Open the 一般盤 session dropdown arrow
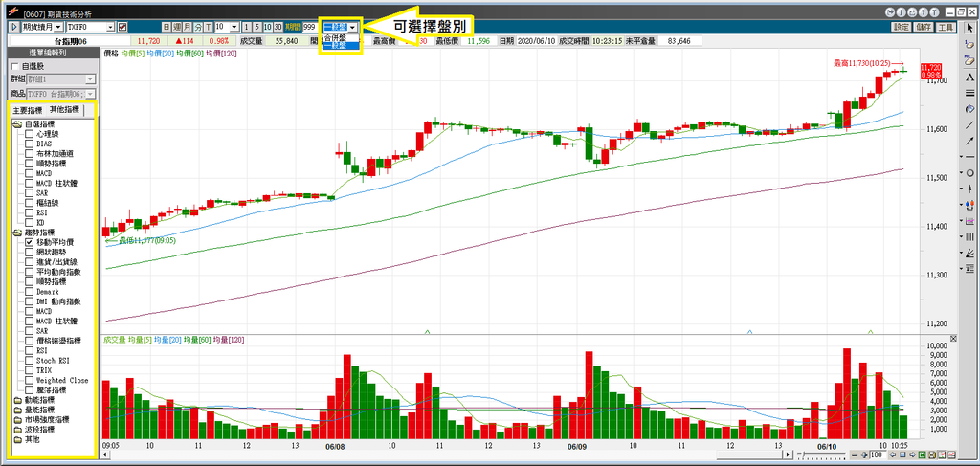Viewport: 980px width, 466px height. (354, 27)
